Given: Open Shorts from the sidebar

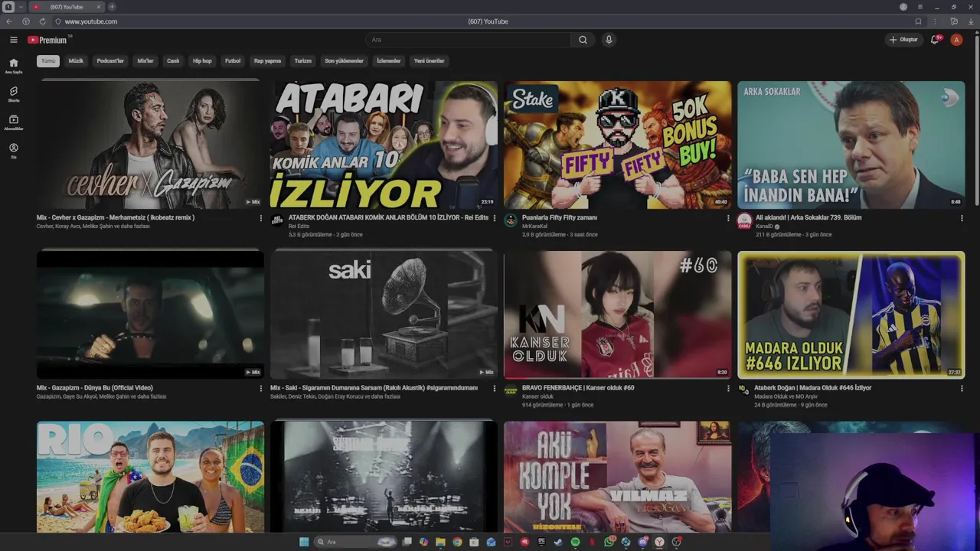Looking at the screenshot, I should 14,94.
